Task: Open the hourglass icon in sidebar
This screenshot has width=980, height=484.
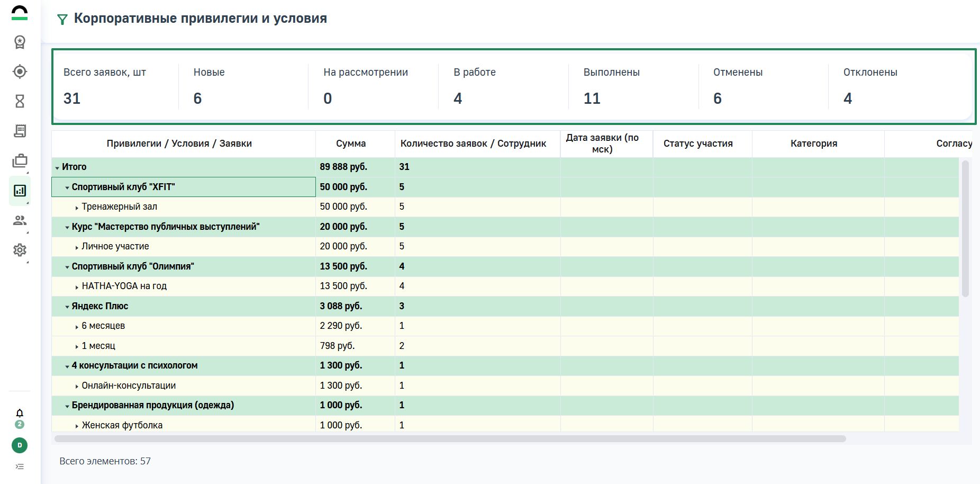Action: pos(20,101)
